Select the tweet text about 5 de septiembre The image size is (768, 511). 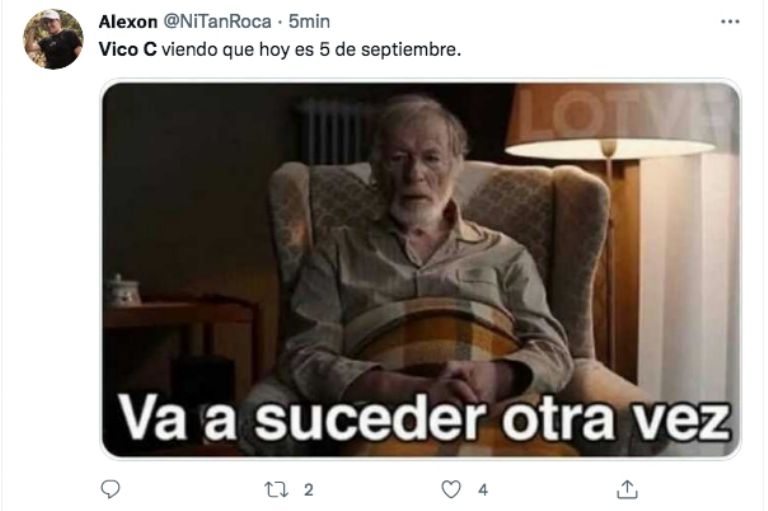280,49
